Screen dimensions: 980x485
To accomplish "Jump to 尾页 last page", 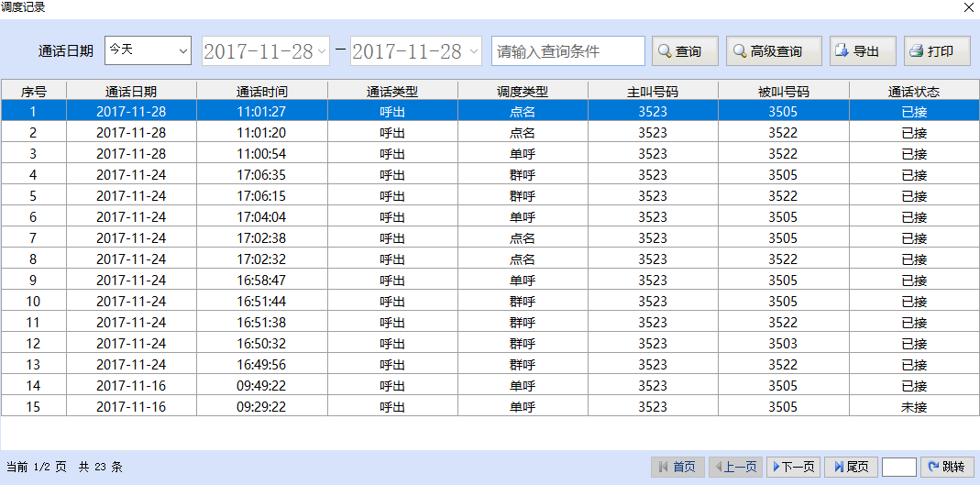I will [852, 468].
